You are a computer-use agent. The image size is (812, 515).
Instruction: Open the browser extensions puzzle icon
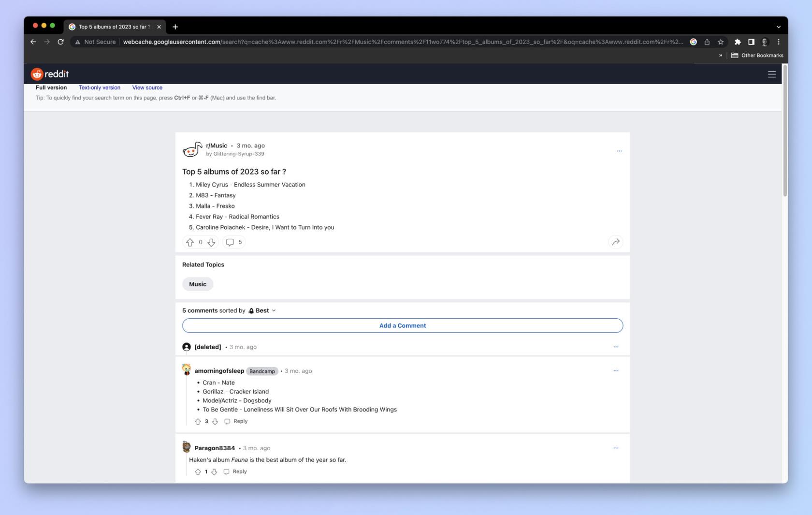pos(737,42)
